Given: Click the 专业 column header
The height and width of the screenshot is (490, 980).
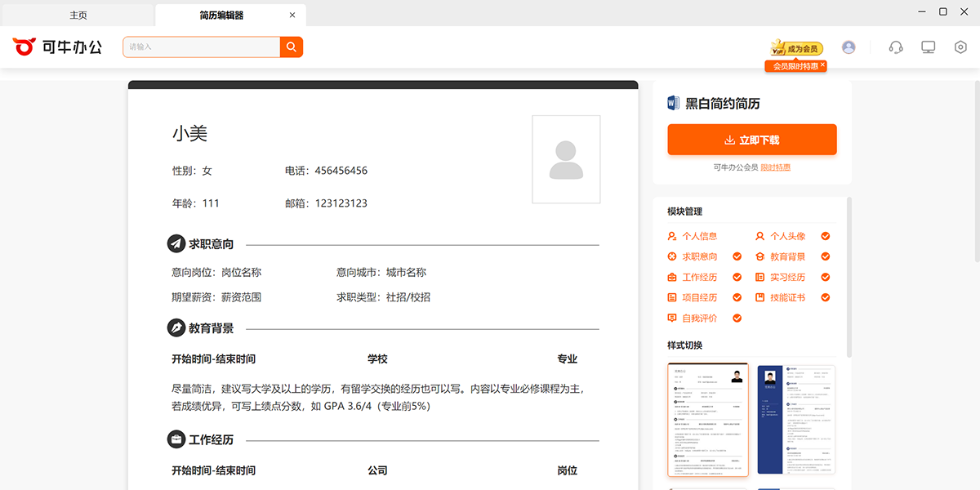Looking at the screenshot, I should pyautogui.click(x=568, y=359).
